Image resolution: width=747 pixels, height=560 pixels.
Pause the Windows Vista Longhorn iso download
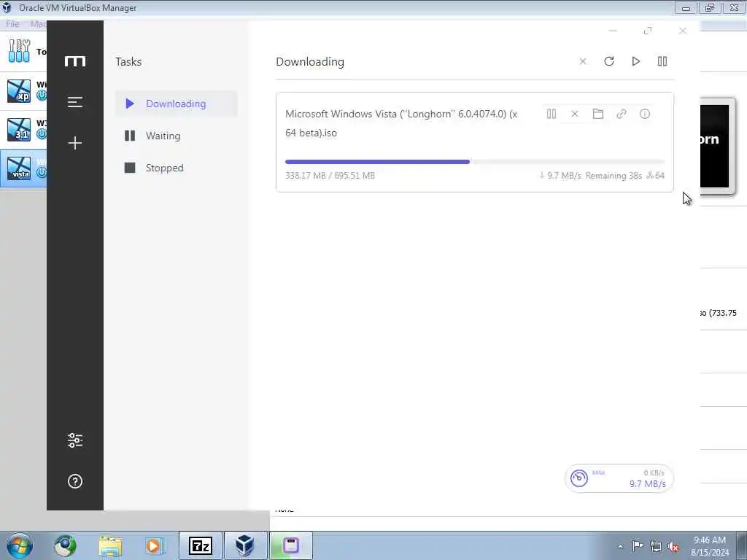tap(551, 114)
